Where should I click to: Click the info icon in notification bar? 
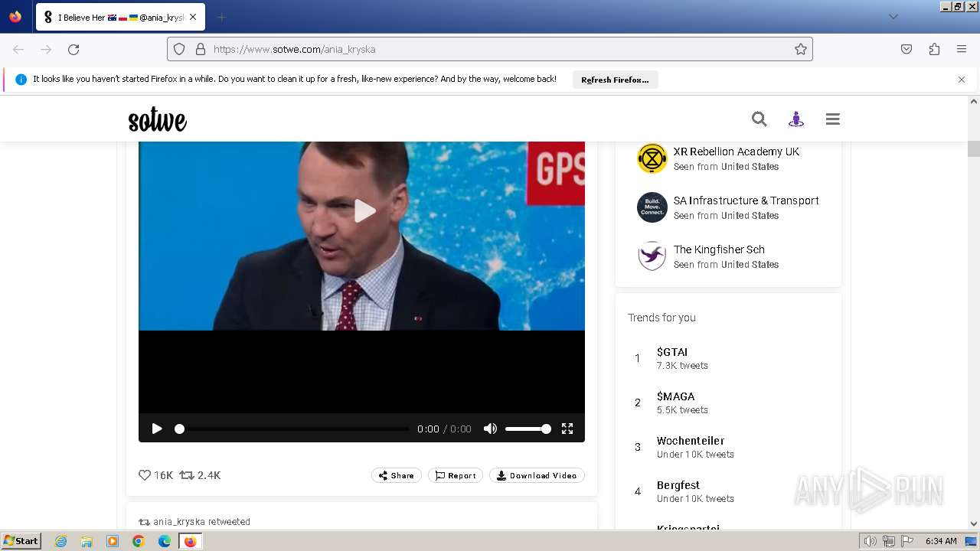(x=21, y=80)
